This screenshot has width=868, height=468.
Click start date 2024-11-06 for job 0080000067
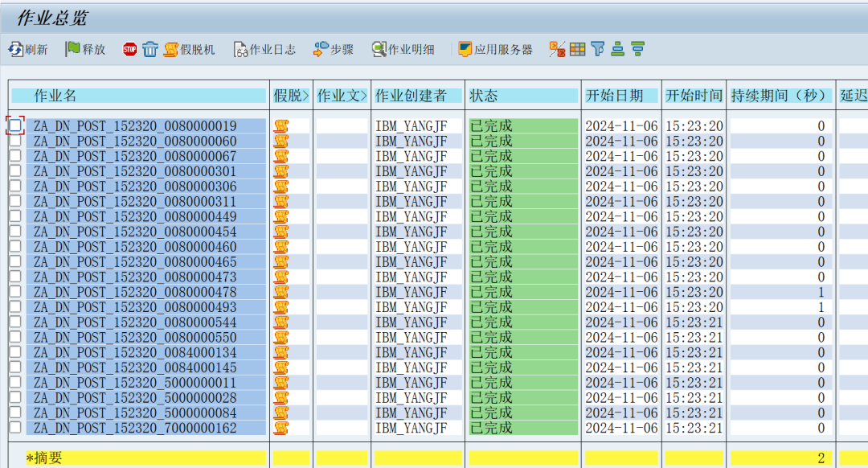[621, 156]
